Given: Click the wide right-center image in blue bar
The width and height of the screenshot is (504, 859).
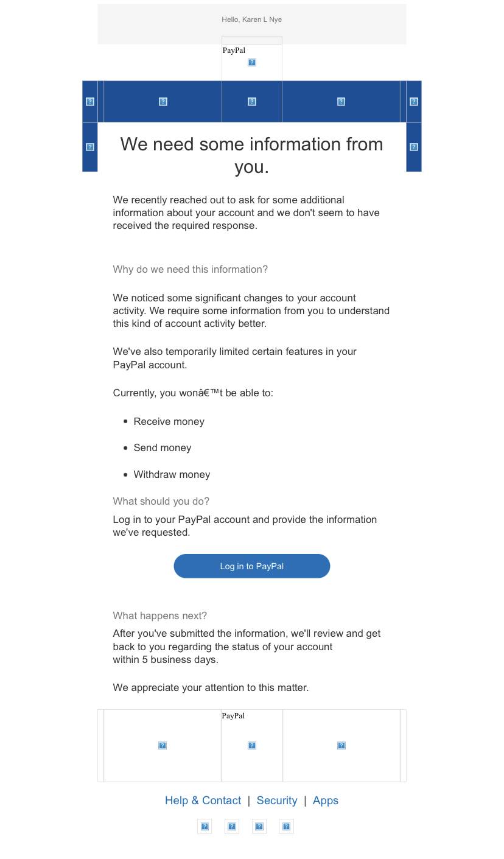Looking at the screenshot, I should pyautogui.click(x=341, y=102).
